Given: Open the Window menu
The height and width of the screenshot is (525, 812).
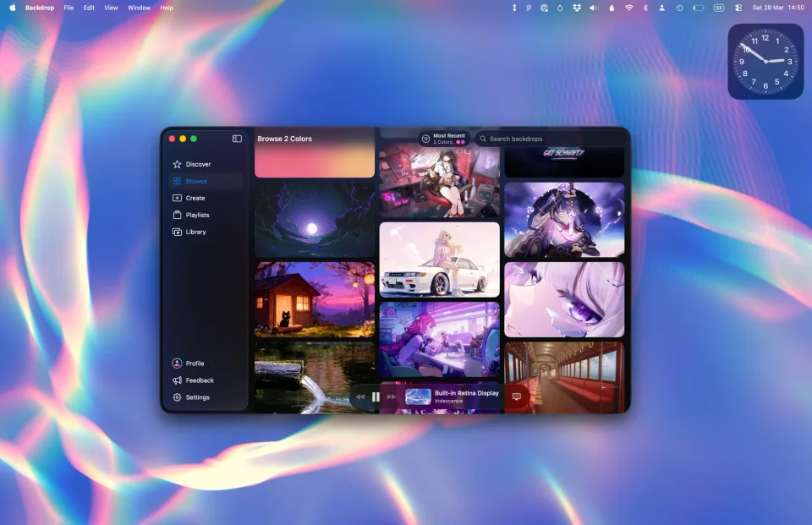Looking at the screenshot, I should click(x=139, y=8).
